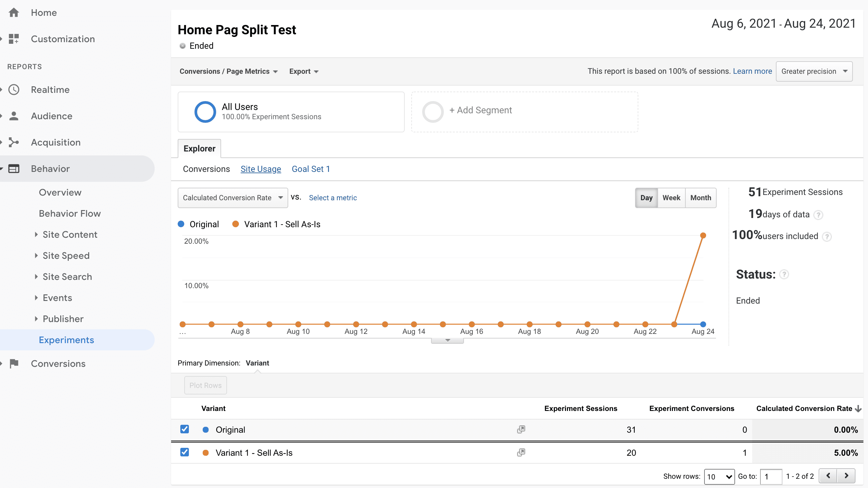The image size is (868, 488).
Task: Uncheck the Original variant checkbox
Action: click(x=184, y=429)
